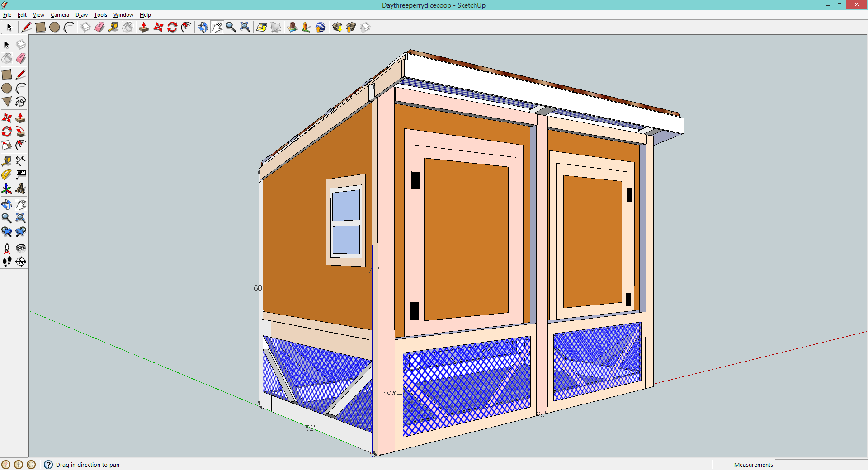Click Preview Model in Google Earth

pos(321,27)
